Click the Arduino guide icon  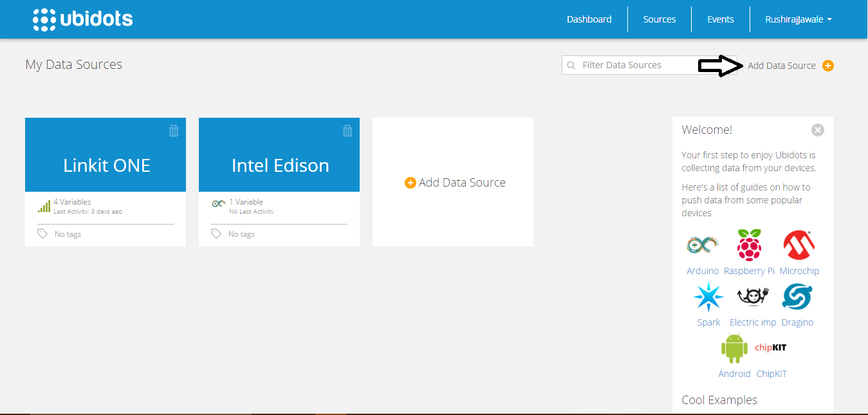702,245
